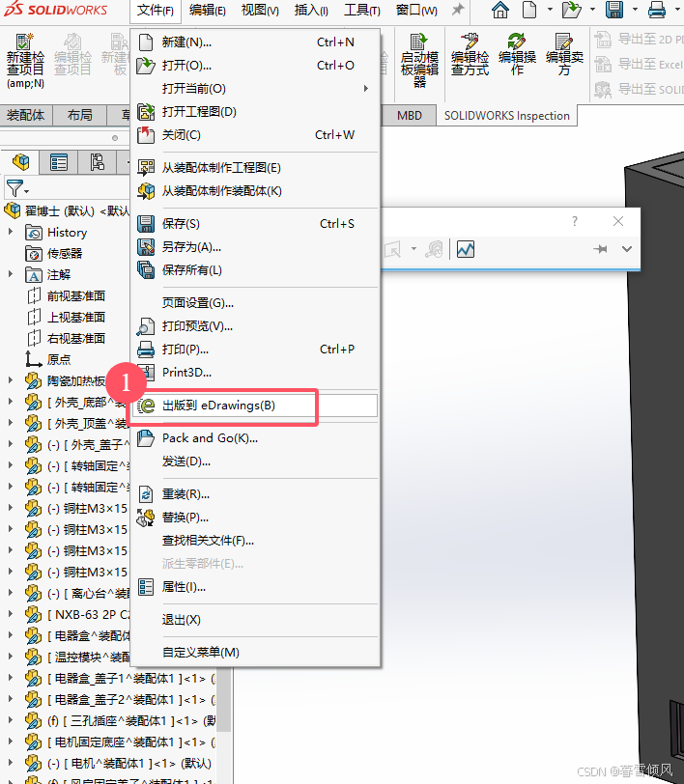
Task: Switch to SOLIDWORKS Inspection tab
Action: [507, 116]
